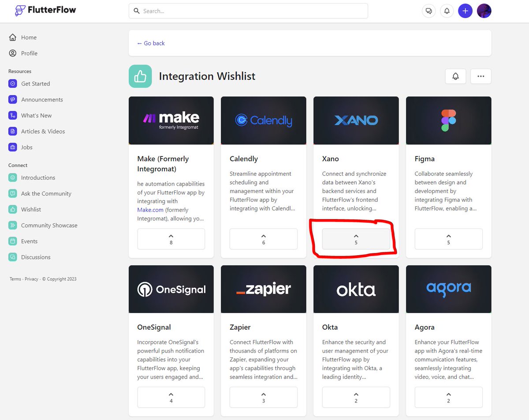Go to the Home menu item
This screenshot has width=529, height=420.
28,37
